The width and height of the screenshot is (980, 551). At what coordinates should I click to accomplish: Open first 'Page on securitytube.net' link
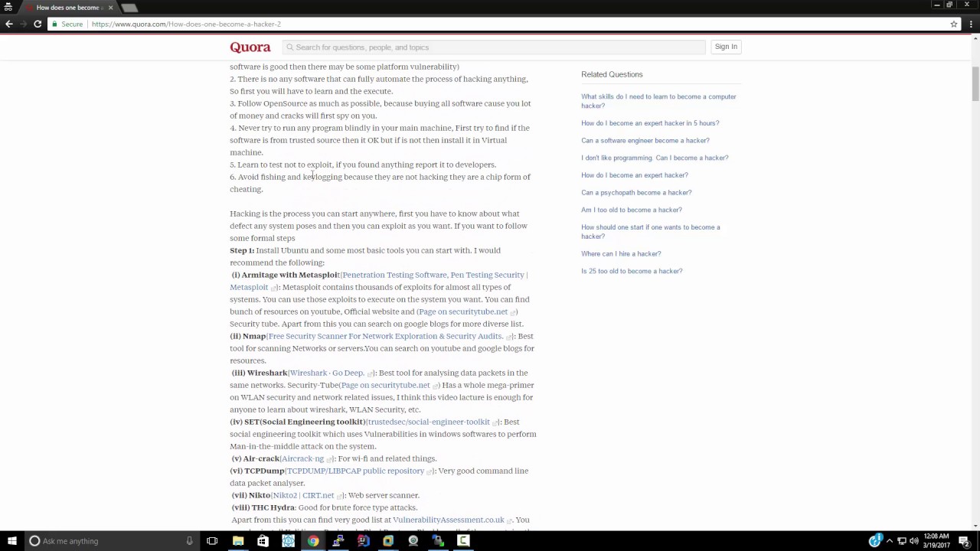463,311
